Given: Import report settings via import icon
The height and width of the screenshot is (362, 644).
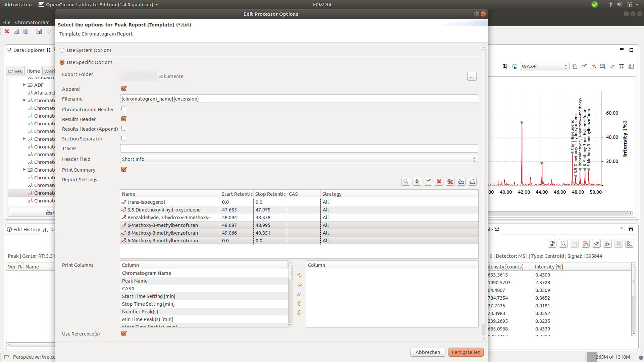Looking at the screenshot, I should 461,181.
